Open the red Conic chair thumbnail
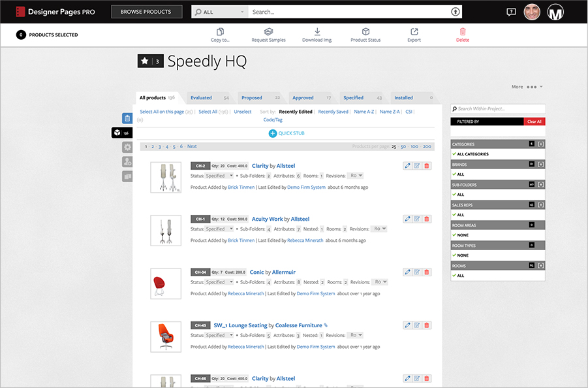Screen dimensions: 588x388 click(166, 283)
